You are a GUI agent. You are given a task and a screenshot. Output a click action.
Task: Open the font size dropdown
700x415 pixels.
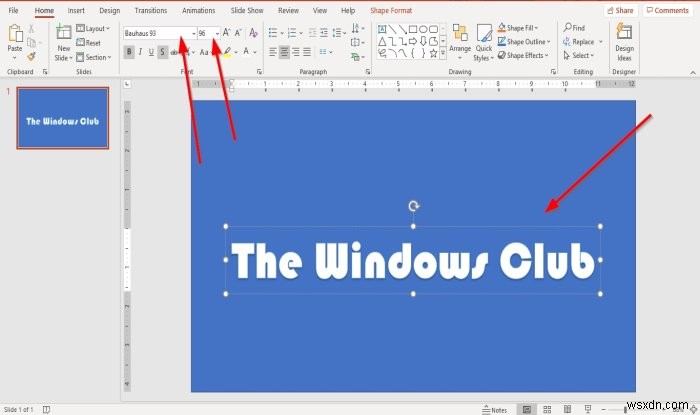217,33
